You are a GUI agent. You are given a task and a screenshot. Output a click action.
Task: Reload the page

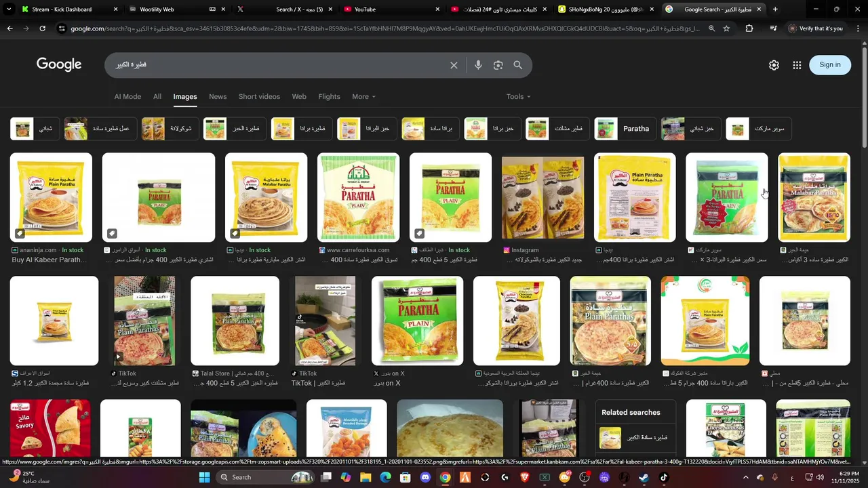tap(42, 28)
